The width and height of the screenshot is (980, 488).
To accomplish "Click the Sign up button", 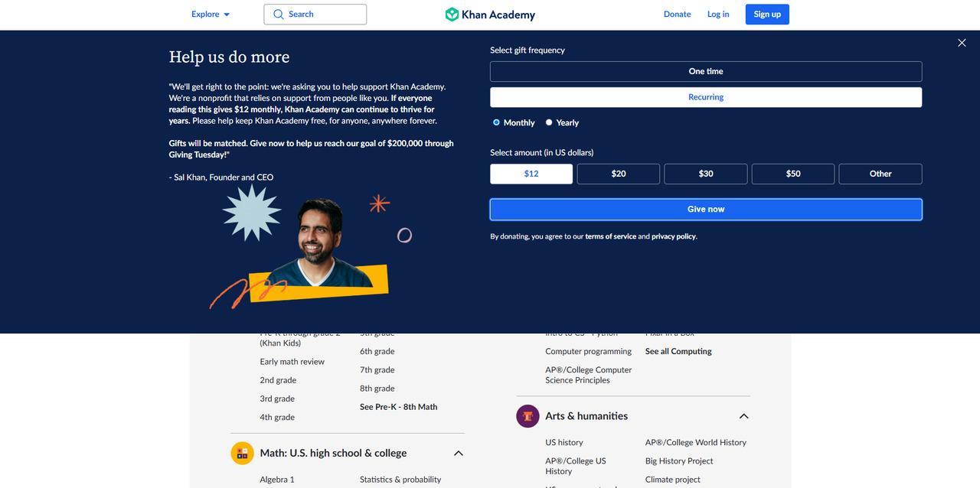I will pos(767,15).
